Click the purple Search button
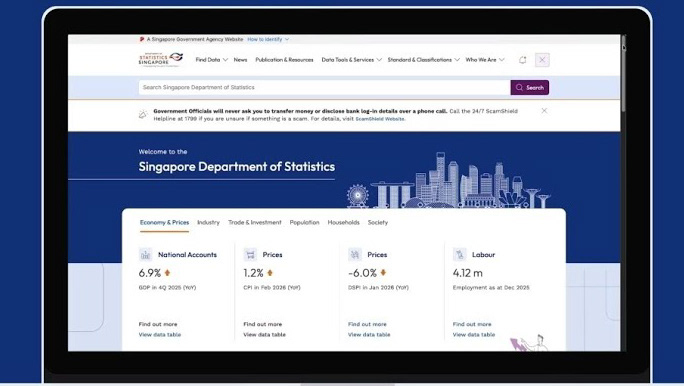 click(530, 87)
